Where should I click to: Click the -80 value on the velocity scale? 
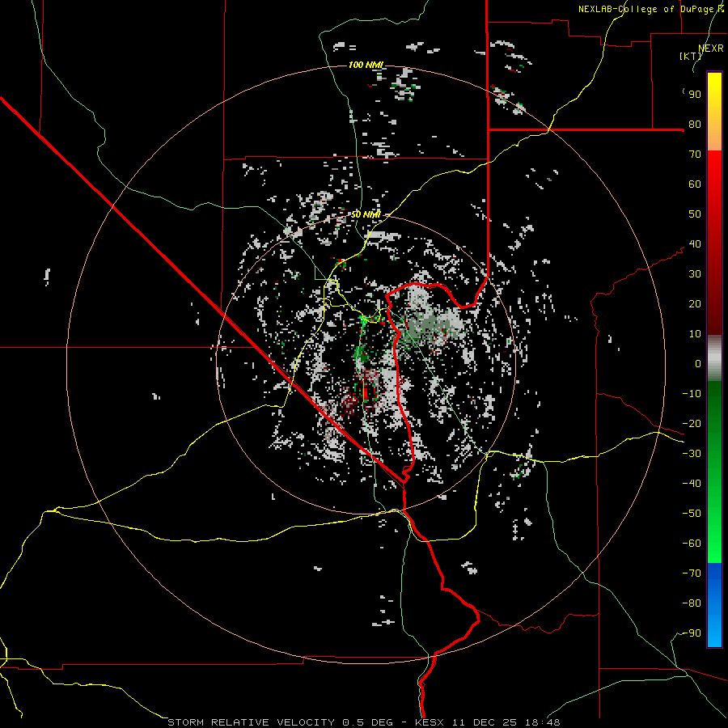[692, 603]
